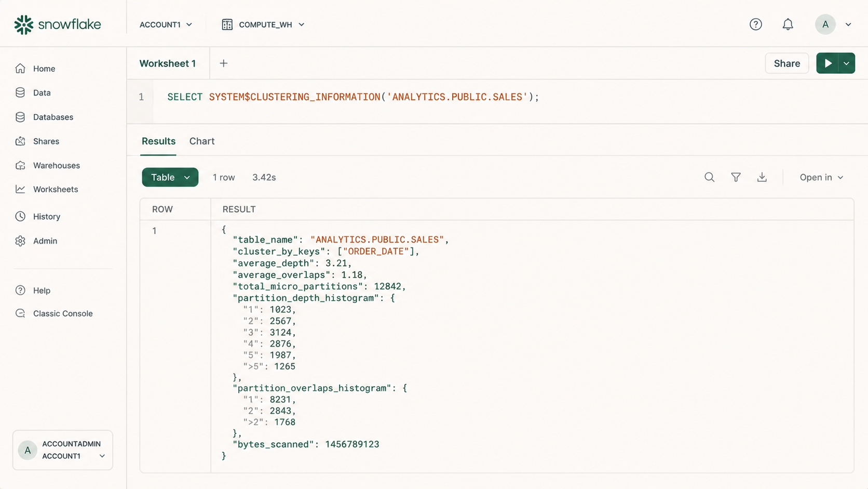Click the ROW column header

[x=162, y=209]
